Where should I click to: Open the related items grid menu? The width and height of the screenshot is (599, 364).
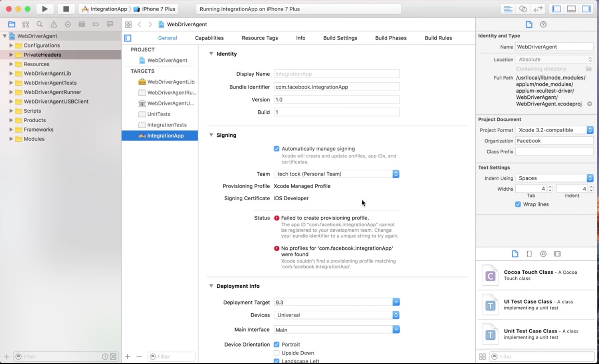(x=129, y=24)
